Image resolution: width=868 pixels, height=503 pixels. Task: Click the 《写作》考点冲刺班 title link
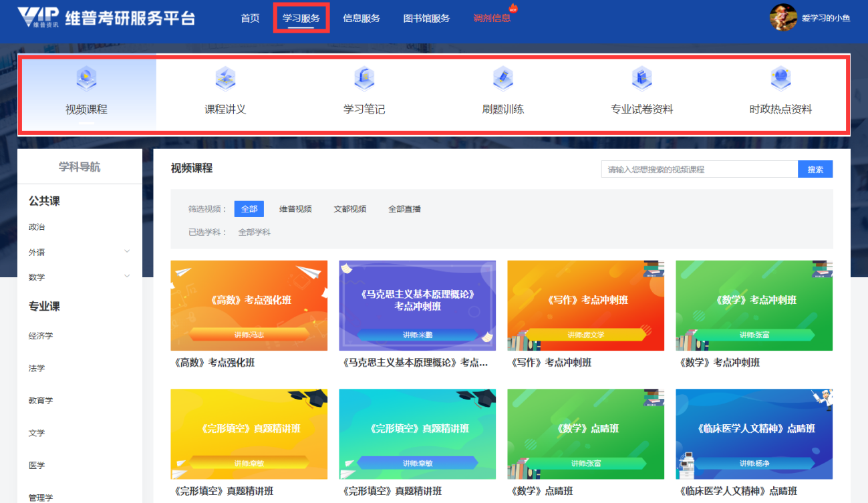tap(550, 363)
